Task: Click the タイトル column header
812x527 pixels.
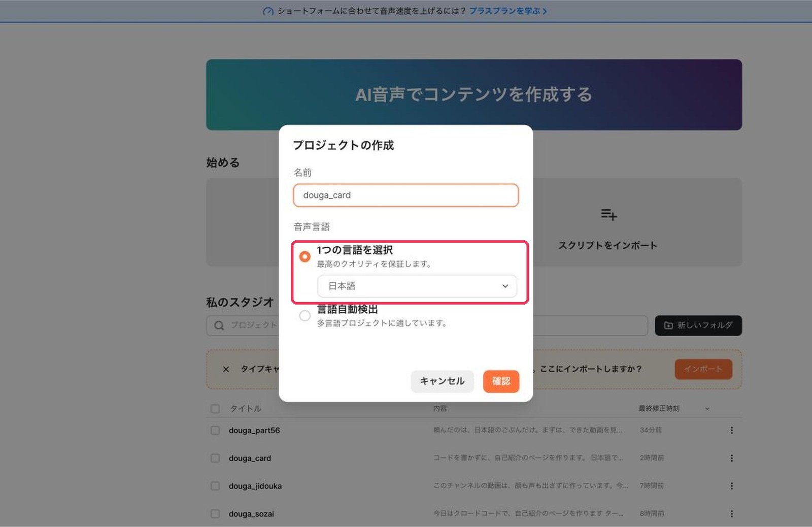Action: [246, 409]
